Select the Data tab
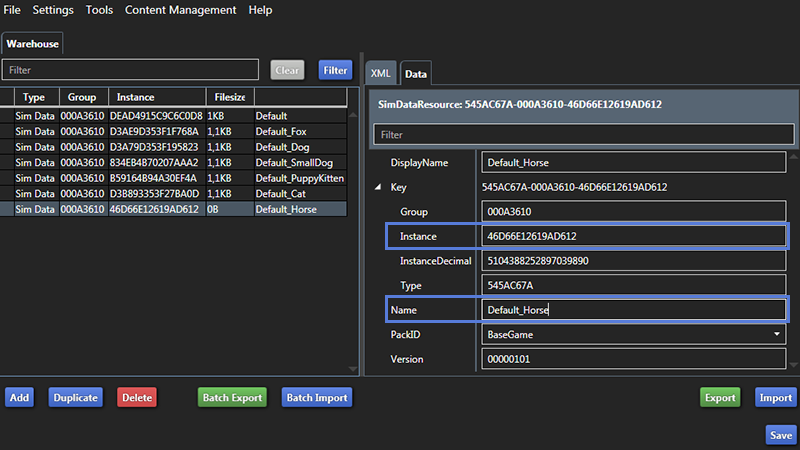The height and width of the screenshot is (450, 800). tap(416, 73)
